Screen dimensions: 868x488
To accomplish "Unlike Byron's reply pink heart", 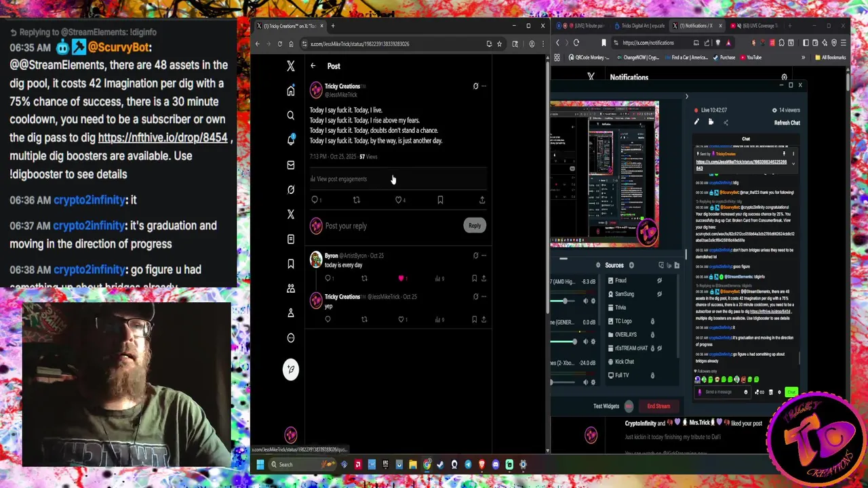I will (x=401, y=278).
